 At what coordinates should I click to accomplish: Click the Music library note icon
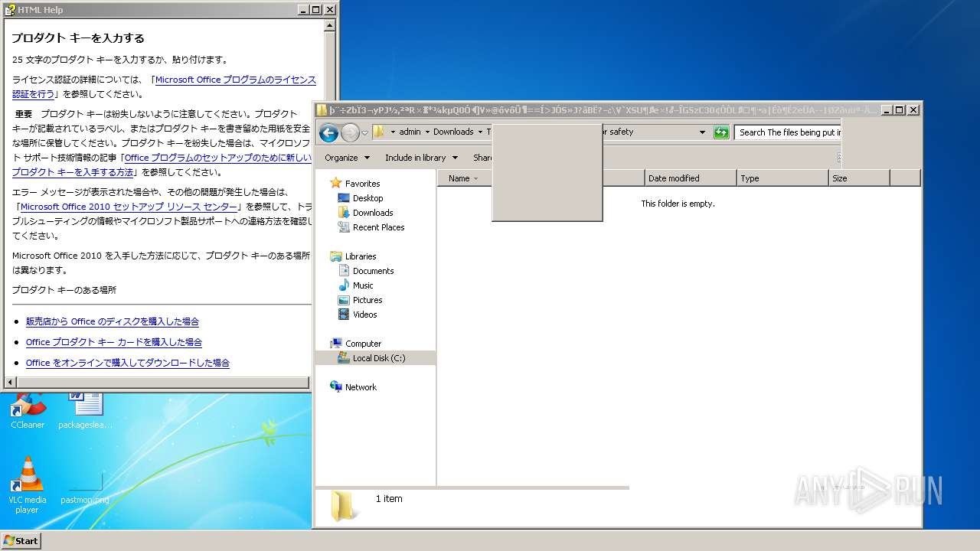[344, 285]
